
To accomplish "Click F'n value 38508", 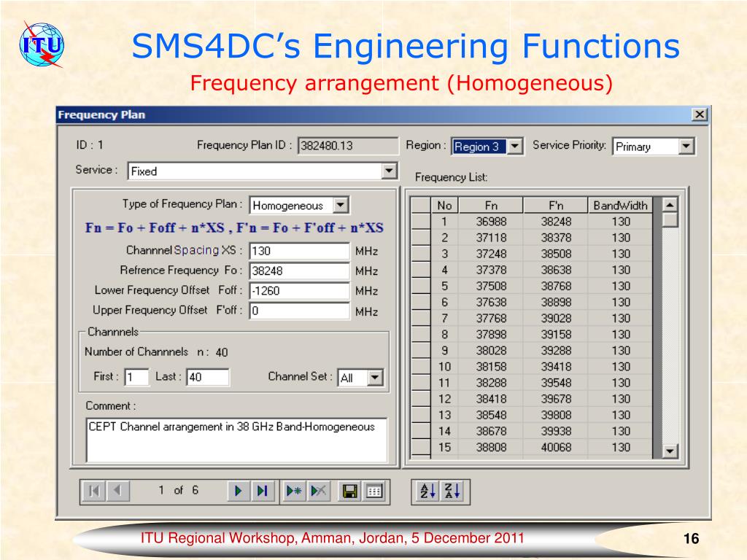I will pyautogui.click(x=556, y=254).
